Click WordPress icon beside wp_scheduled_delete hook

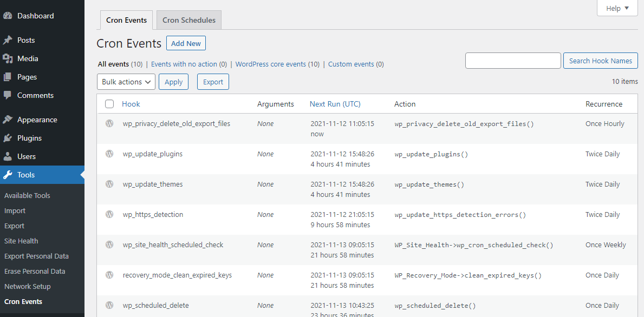pyautogui.click(x=109, y=306)
